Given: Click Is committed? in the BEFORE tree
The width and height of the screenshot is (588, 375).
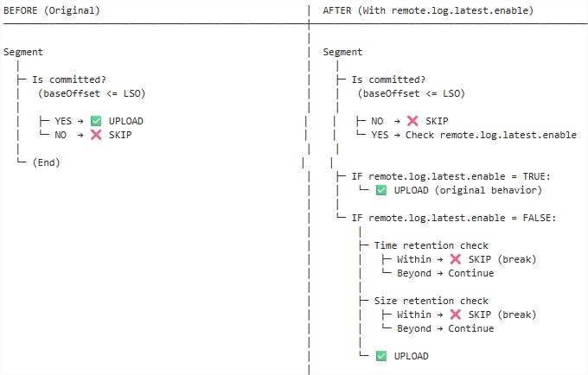Looking at the screenshot, I should point(69,79).
